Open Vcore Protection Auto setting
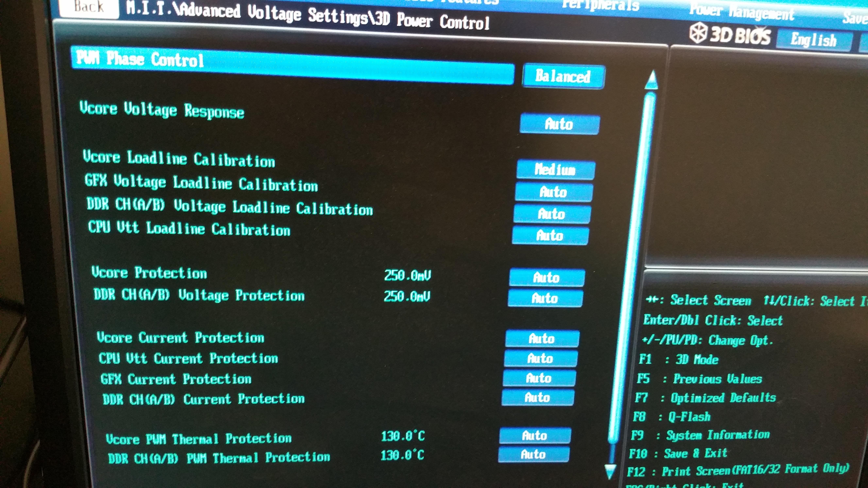Screen dimensions: 868x488 [x=547, y=278]
